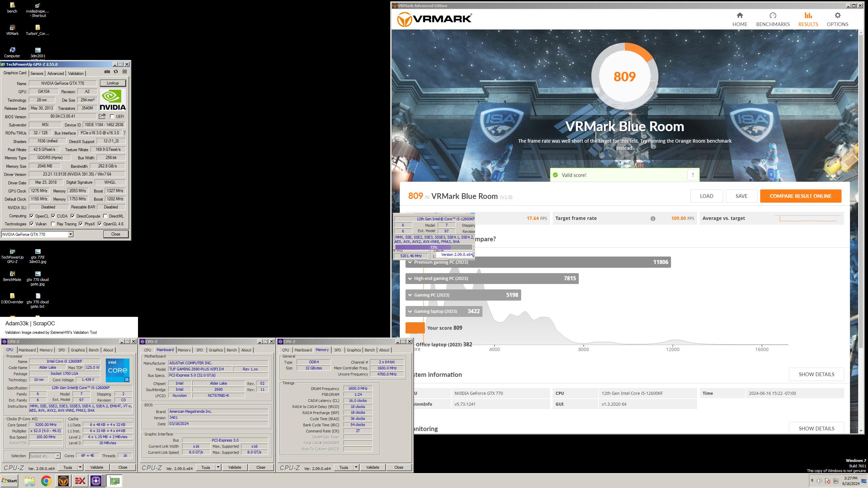Image resolution: width=868 pixels, height=488 pixels.
Task: Open the nvidiaInspector shortcut on the desktop
Action: tap(38, 10)
